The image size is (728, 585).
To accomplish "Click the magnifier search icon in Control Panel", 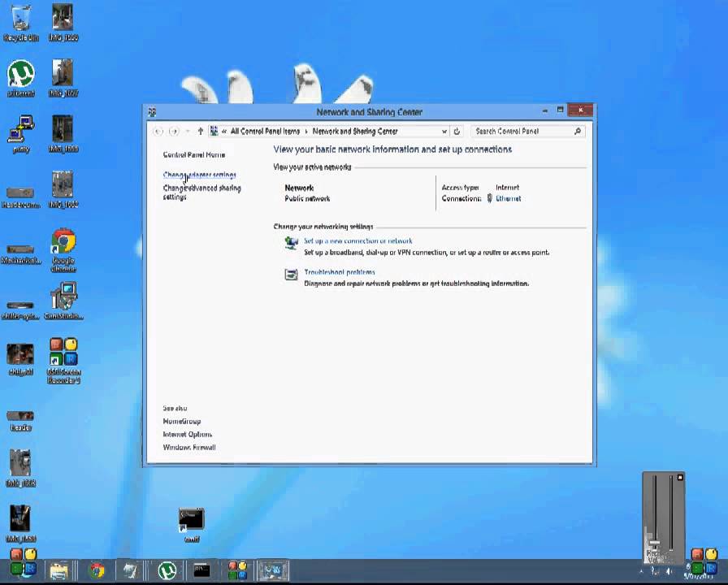I will pos(578,132).
